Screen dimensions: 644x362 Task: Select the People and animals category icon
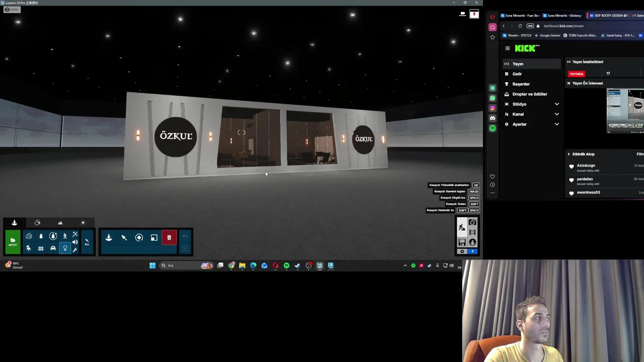tap(64, 236)
